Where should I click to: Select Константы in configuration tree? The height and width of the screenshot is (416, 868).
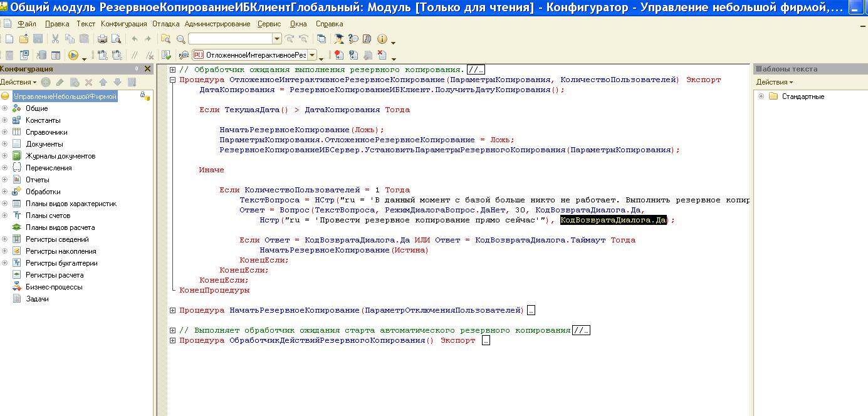(43, 120)
